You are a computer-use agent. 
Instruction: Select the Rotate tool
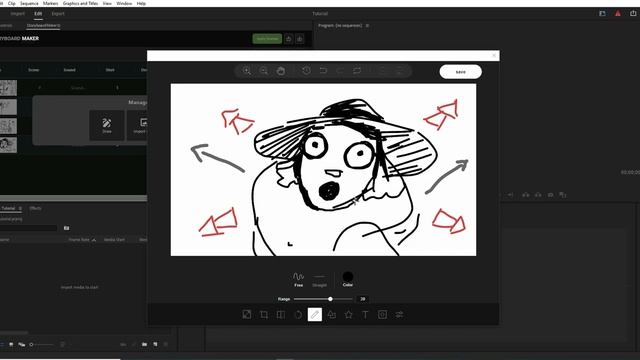298,315
